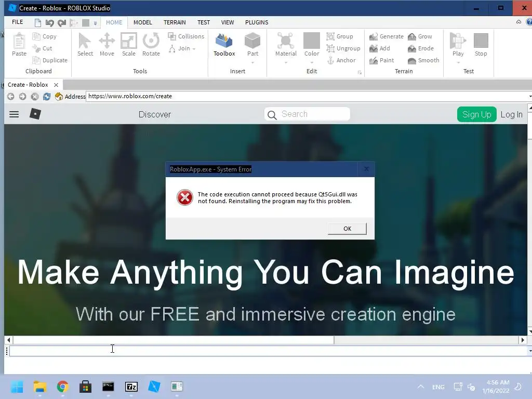
Task: Click the Roblox logo icon
Action: coord(35,114)
